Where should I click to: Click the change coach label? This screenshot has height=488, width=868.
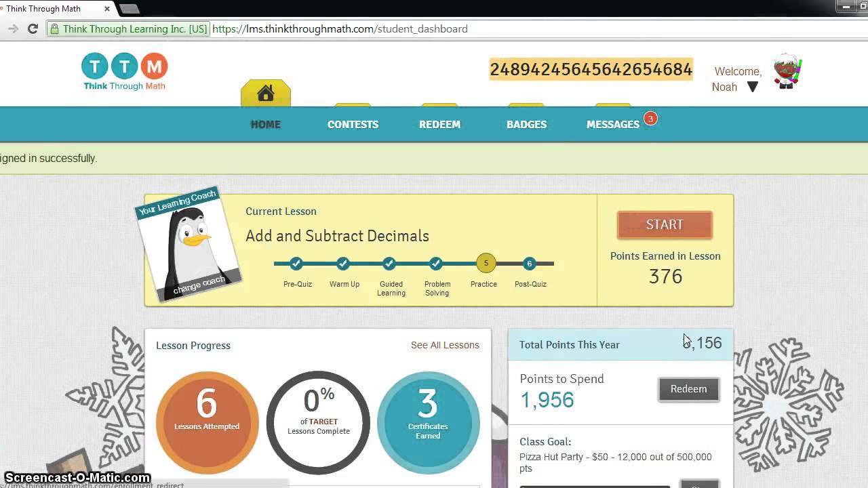point(199,285)
